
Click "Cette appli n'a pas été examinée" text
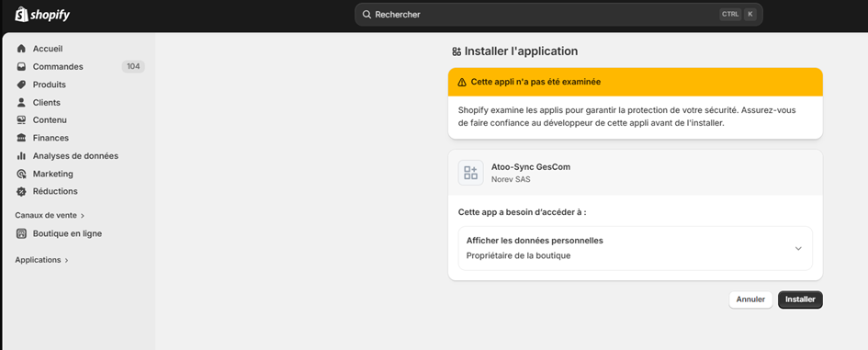(x=535, y=82)
